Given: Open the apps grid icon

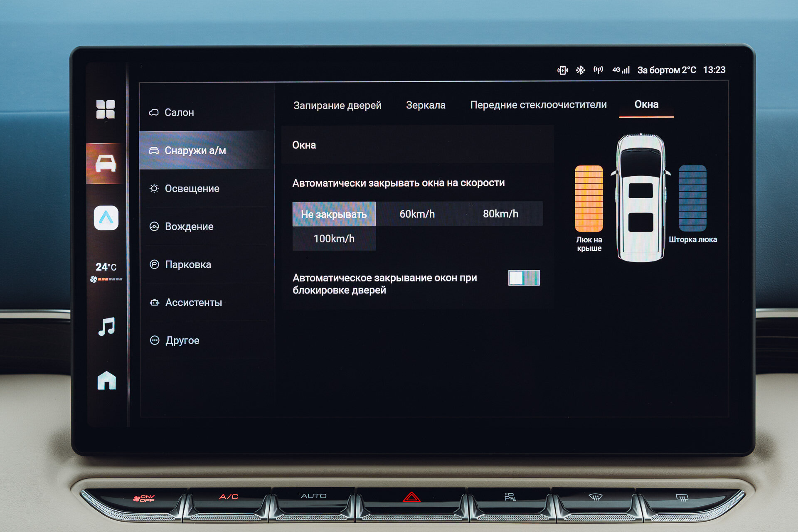Looking at the screenshot, I should pyautogui.click(x=106, y=109).
